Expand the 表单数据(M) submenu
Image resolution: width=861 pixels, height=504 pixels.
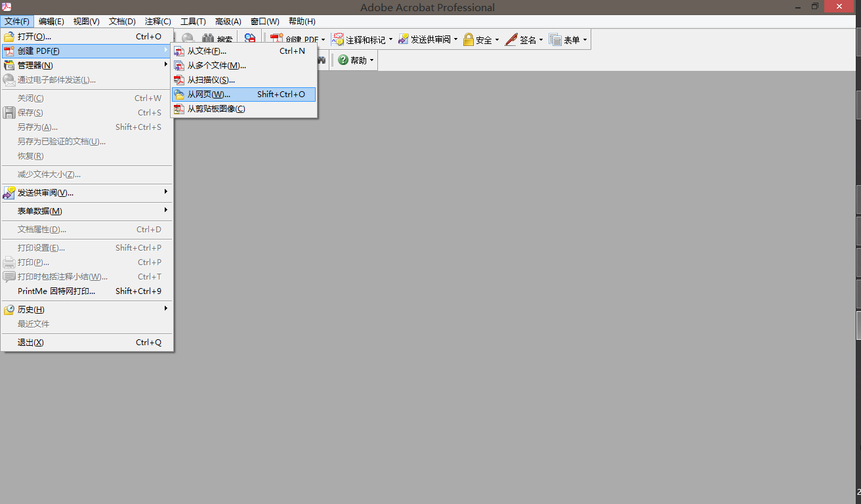click(x=87, y=211)
